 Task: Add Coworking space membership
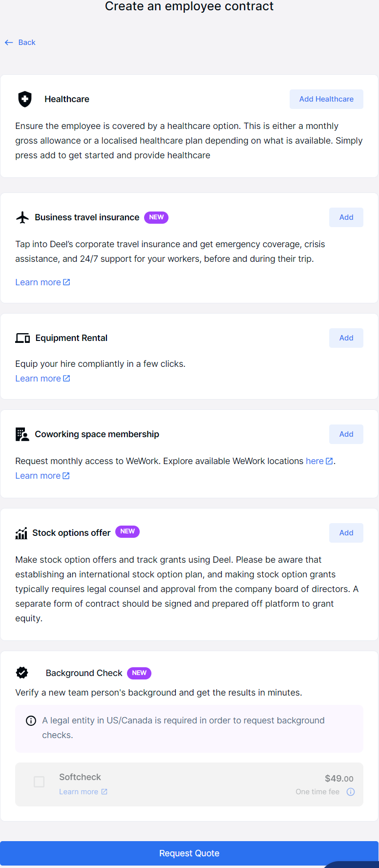(346, 434)
